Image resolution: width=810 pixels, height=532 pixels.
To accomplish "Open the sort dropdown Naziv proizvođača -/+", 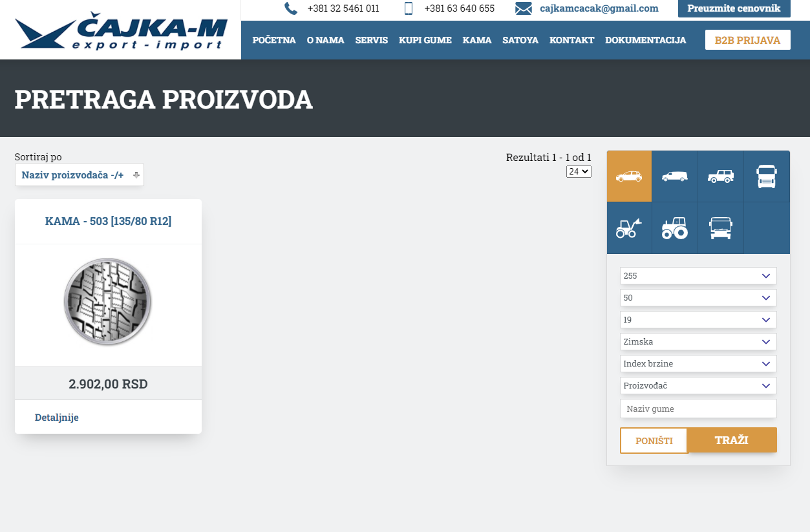I will tap(80, 175).
